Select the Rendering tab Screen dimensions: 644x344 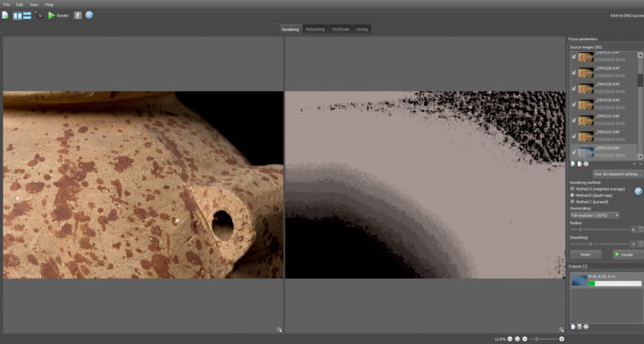point(291,29)
